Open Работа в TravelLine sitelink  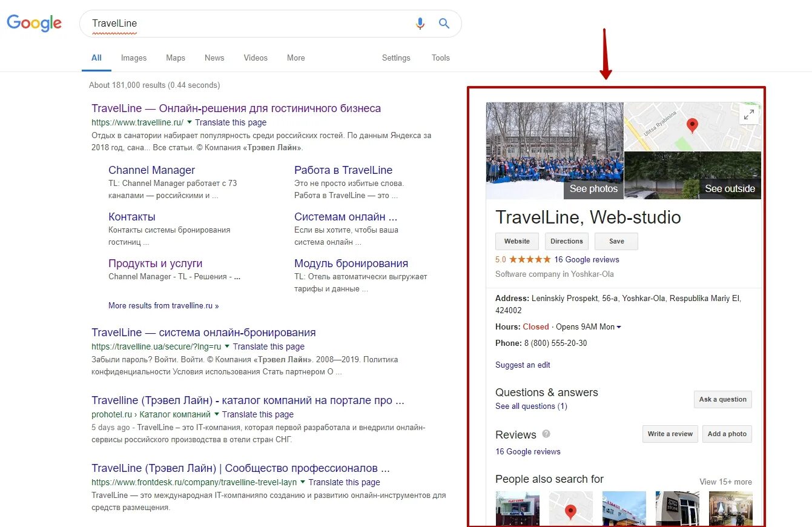[343, 170]
